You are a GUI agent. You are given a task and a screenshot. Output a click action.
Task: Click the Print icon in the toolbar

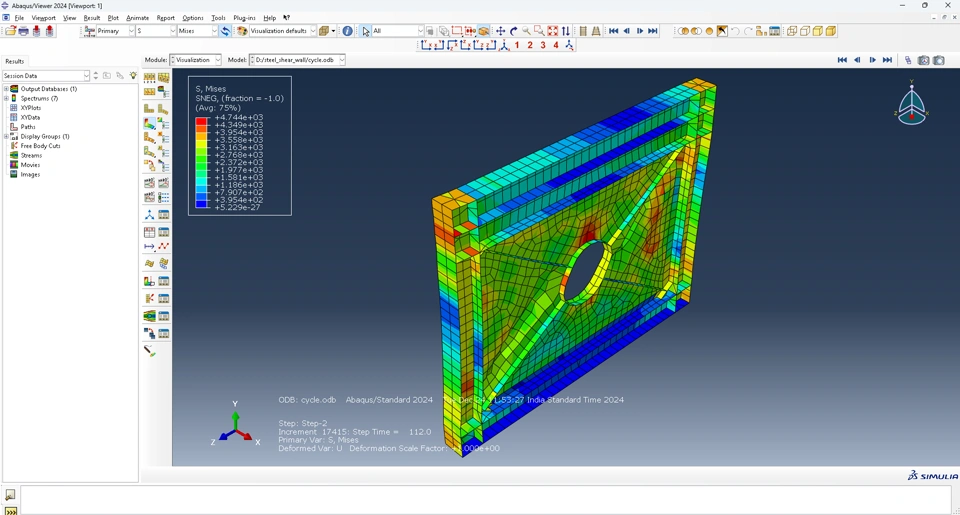pyautogui.click(x=24, y=31)
